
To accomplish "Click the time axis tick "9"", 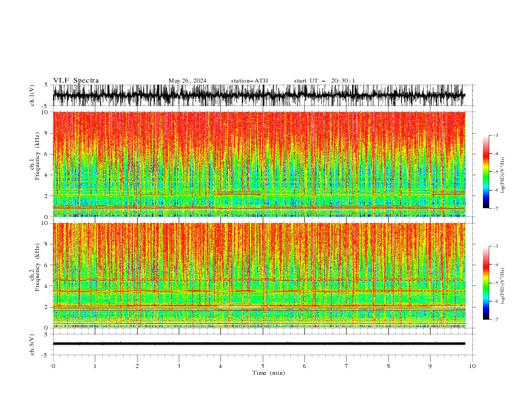I will pyautogui.click(x=430, y=366).
